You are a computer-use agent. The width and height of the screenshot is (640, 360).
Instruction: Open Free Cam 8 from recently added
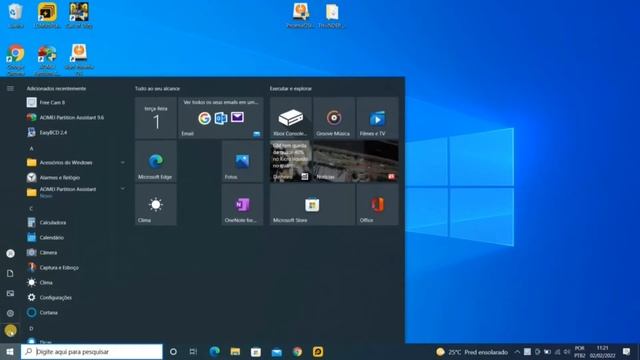pyautogui.click(x=76, y=102)
